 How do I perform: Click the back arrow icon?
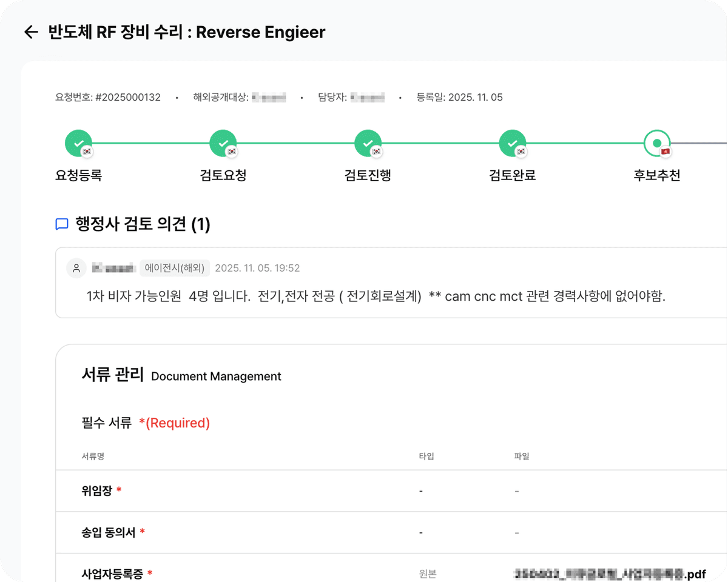coord(31,32)
